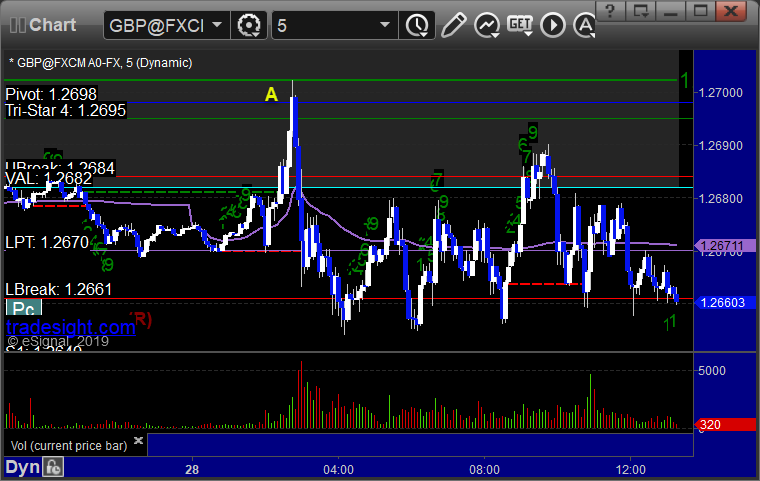Image resolution: width=760 pixels, height=481 pixels.
Task: Toggle the time-axis lock icon
Action: coord(53,467)
